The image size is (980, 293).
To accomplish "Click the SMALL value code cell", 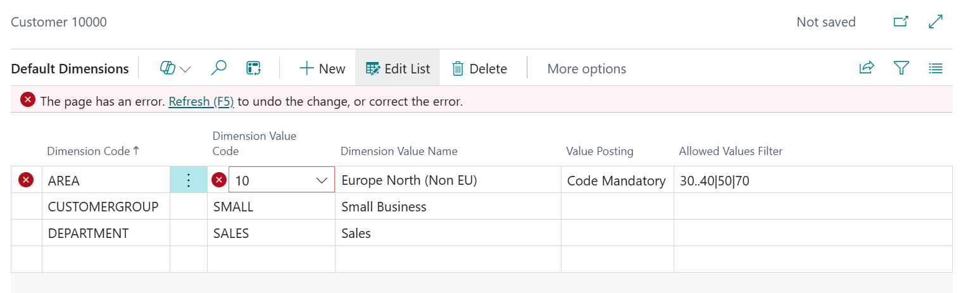I will pyautogui.click(x=271, y=206).
